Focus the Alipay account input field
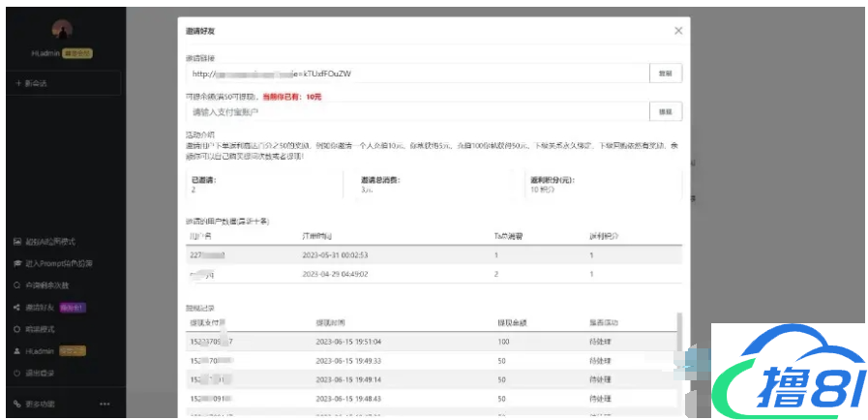The width and height of the screenshot is (868, 420). point(416,111)
